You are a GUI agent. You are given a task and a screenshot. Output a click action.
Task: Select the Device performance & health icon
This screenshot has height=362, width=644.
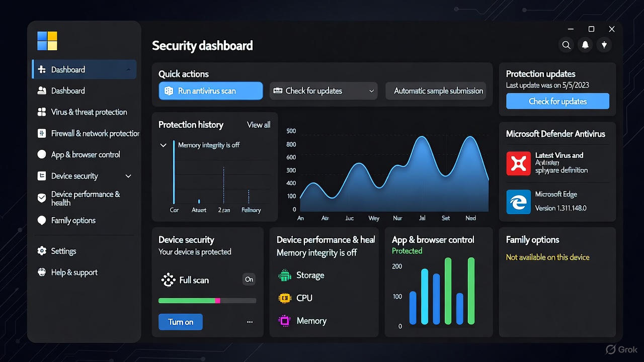[41, 198]
